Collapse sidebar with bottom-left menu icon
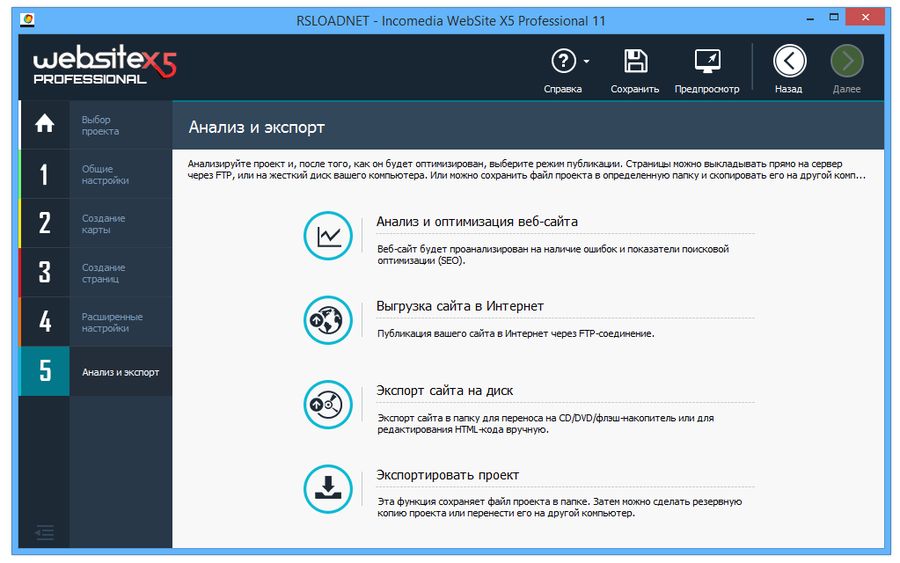The image size is (900, 563). tap(44, 533)
